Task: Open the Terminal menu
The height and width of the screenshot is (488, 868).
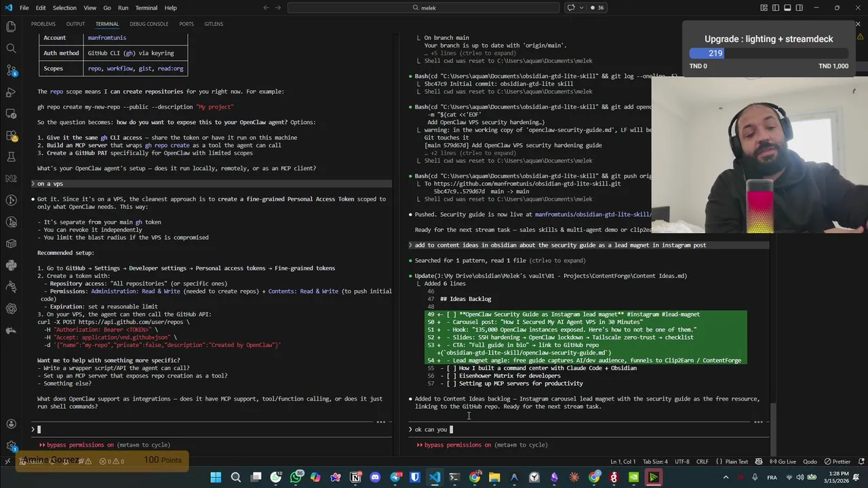Action: pos(146,7)
